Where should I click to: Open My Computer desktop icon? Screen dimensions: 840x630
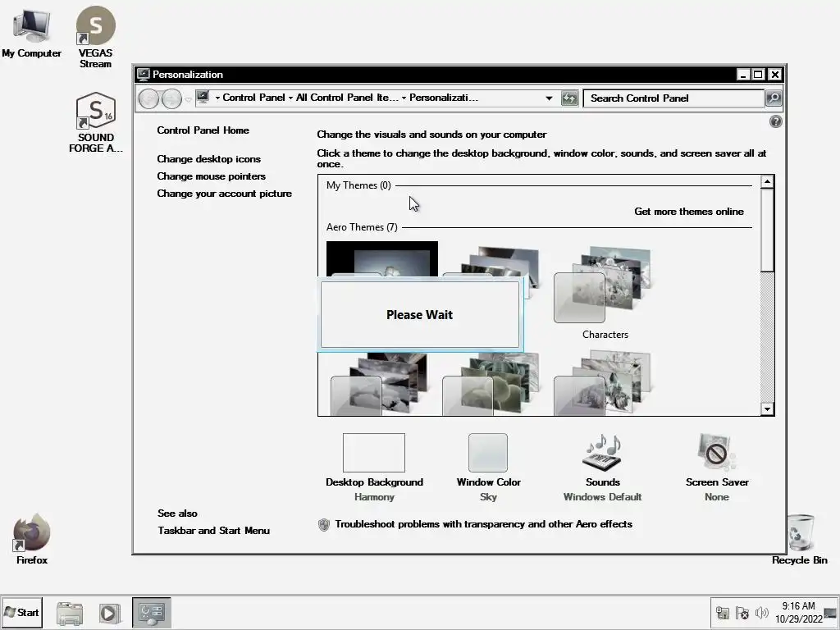[32, 31]
